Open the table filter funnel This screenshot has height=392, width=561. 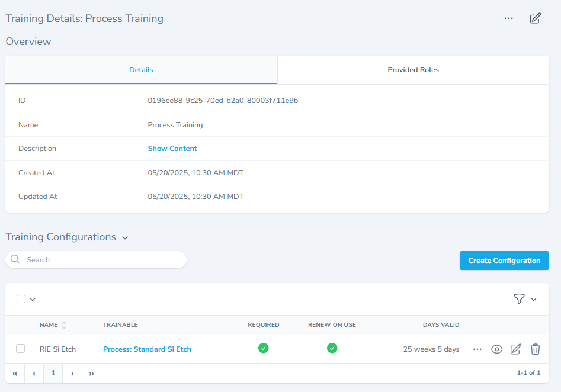pyautogui.click(x=520, y=299)
